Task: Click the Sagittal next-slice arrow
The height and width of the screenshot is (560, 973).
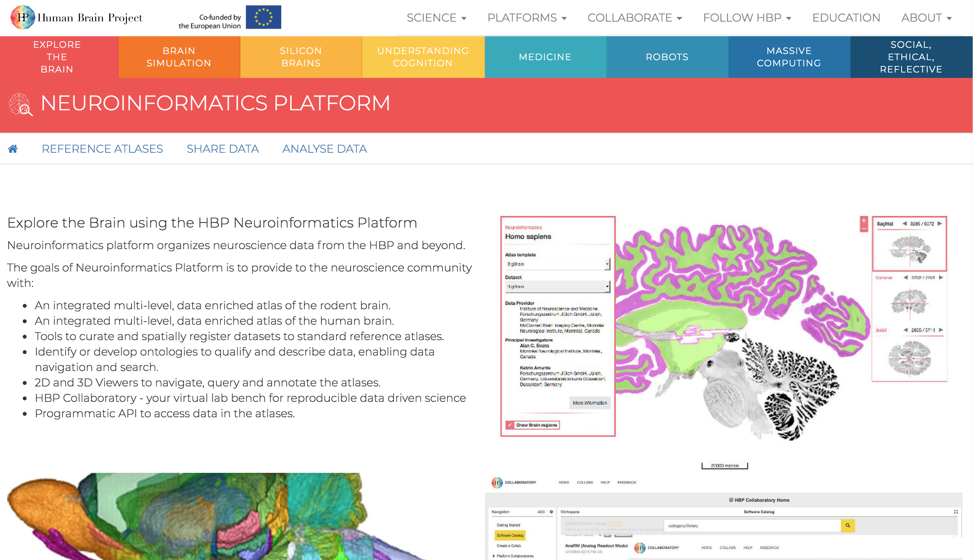Action: 940,224
